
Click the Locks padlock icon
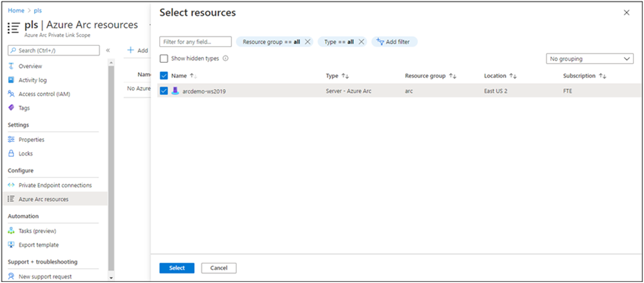pyautogui.click(x=11, y=154)
